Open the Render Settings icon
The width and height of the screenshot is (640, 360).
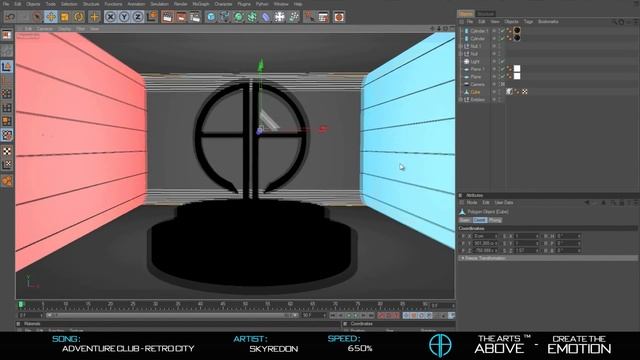coord(195,17)
